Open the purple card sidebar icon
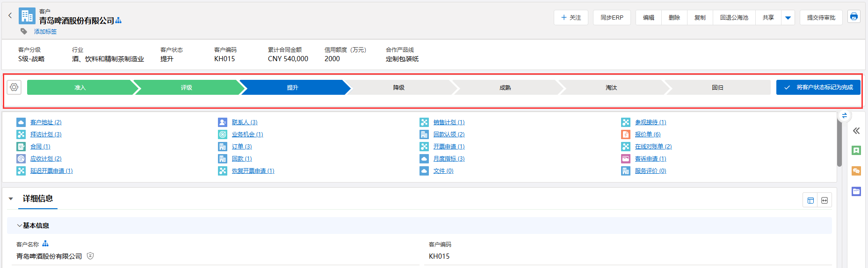Screen dimensions: 868x268 (x=856, y=191)
